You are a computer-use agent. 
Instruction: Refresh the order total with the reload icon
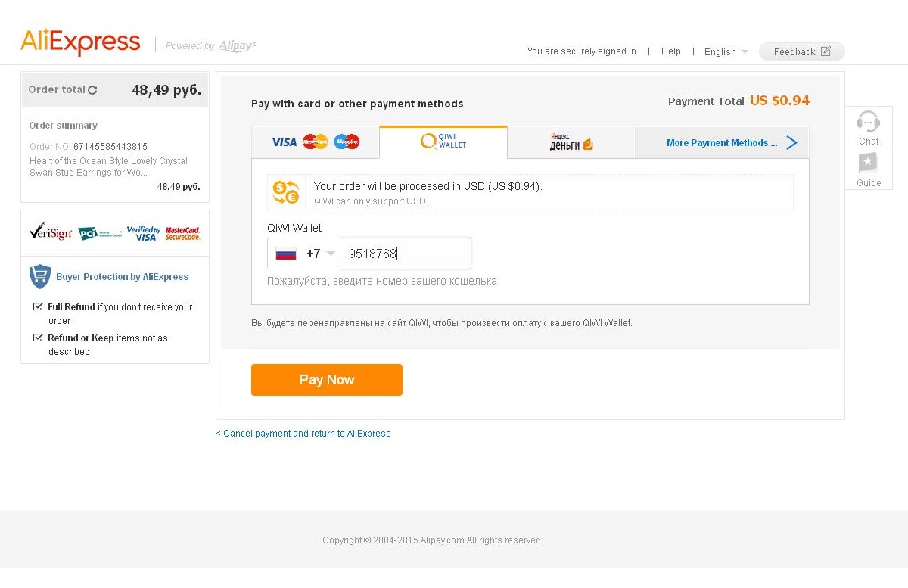(92, 90)
